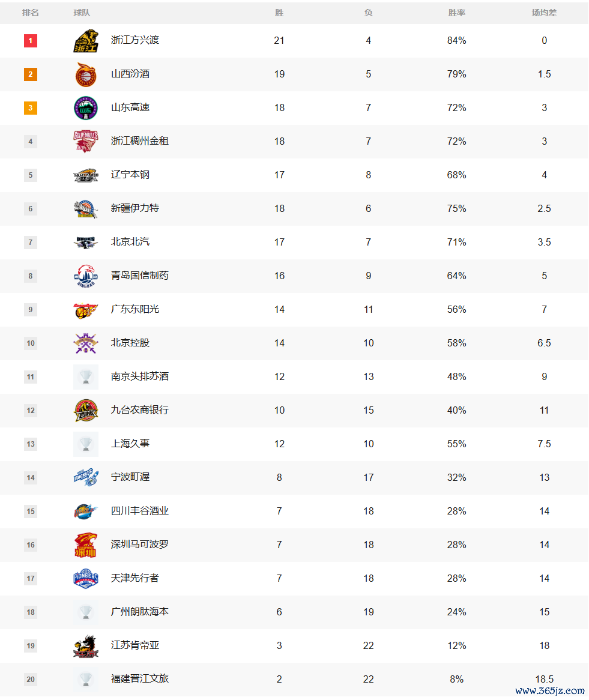Click the 山西汾酒 team logo
The image size is (589, 700).
[x=86, y=74]
